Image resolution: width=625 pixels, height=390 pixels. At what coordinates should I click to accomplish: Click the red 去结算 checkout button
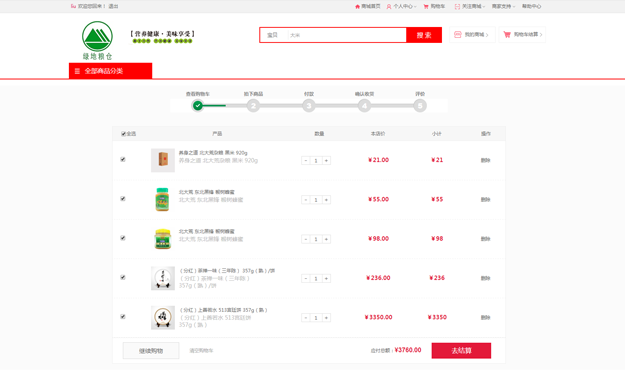coord(461,351)
